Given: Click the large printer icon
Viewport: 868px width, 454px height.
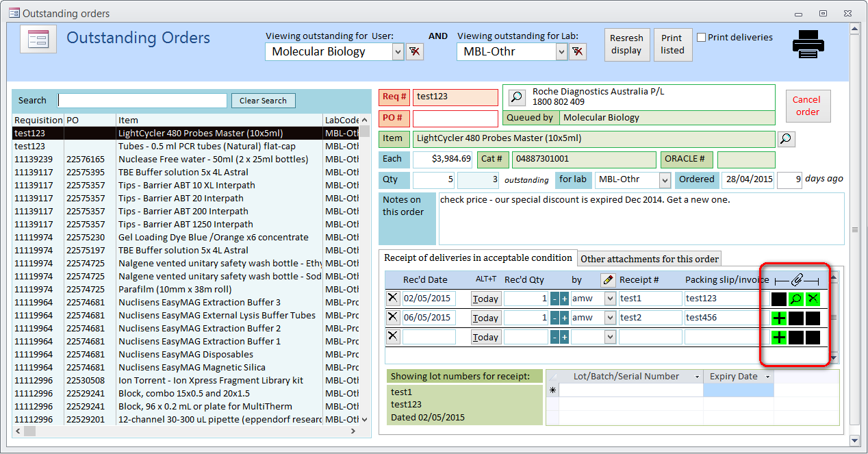Looking at the screenshot, I should [x=808, y=43].
